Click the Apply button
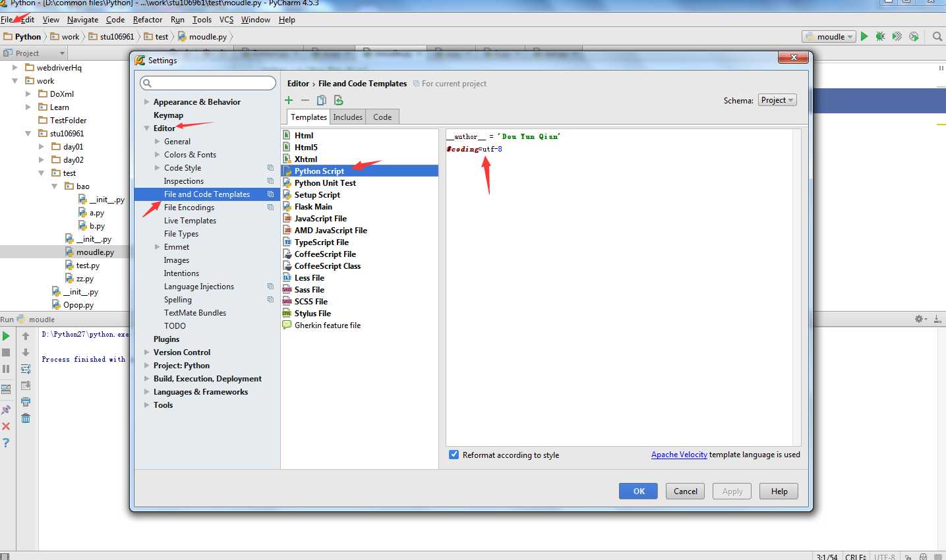This screenshot has width=946, height=560. [732, 491]
